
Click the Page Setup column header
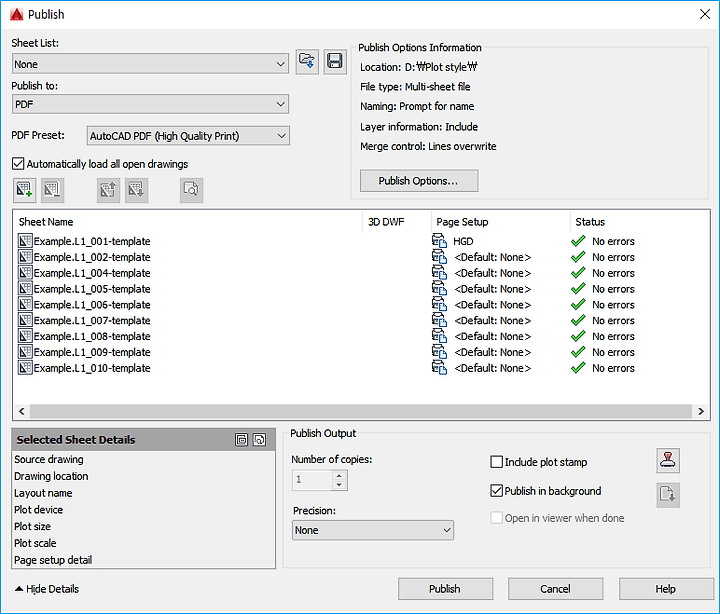click(501, 222)
